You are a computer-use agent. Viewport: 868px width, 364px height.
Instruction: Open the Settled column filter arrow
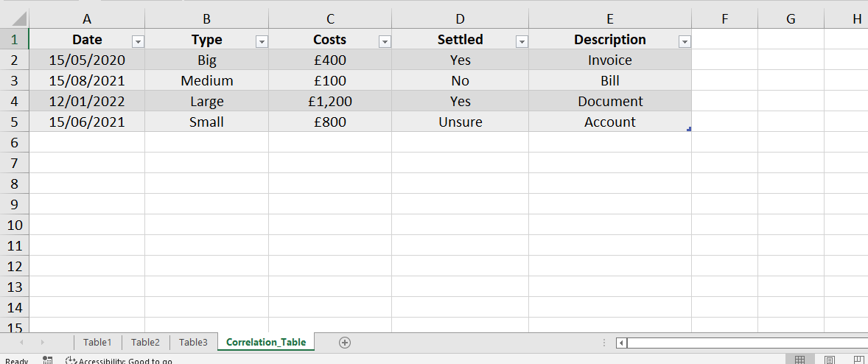tap(522, 42)
